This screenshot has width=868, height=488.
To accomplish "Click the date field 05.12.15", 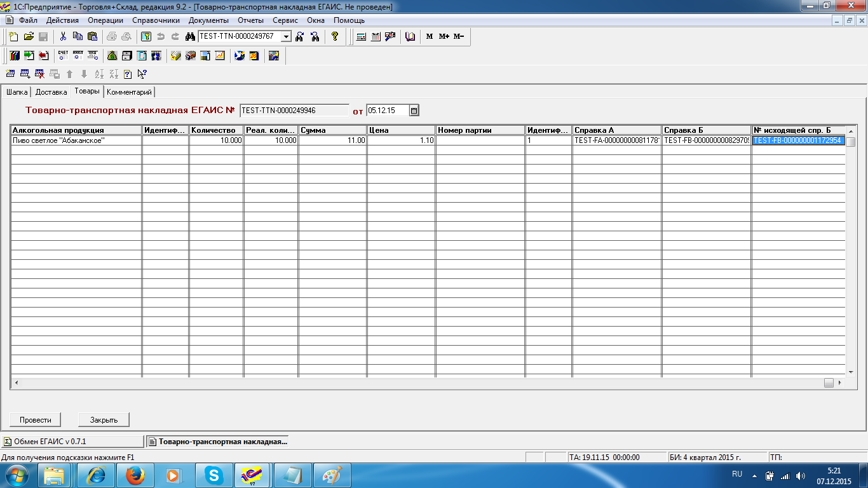I will point(387,111).
